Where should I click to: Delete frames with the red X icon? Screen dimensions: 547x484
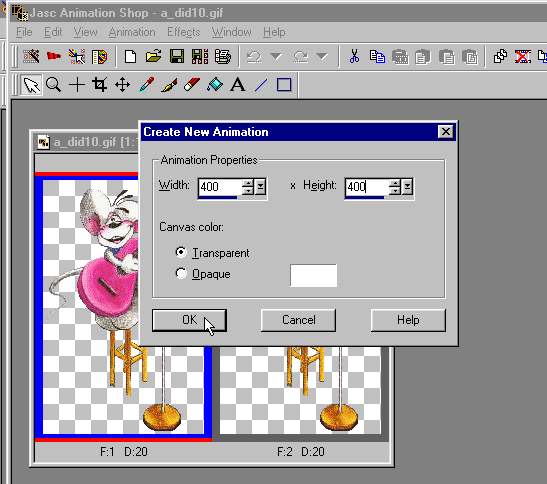pyautogui.click(x=523, y=56)
